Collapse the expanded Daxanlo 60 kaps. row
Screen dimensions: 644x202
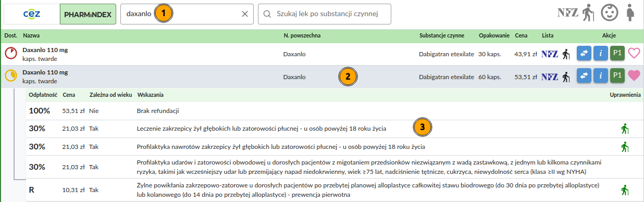click(322, 76)
